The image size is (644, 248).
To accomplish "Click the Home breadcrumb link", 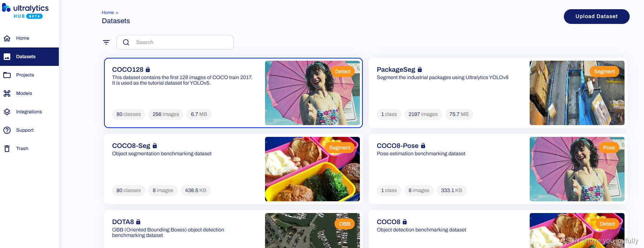I will 108,13.
